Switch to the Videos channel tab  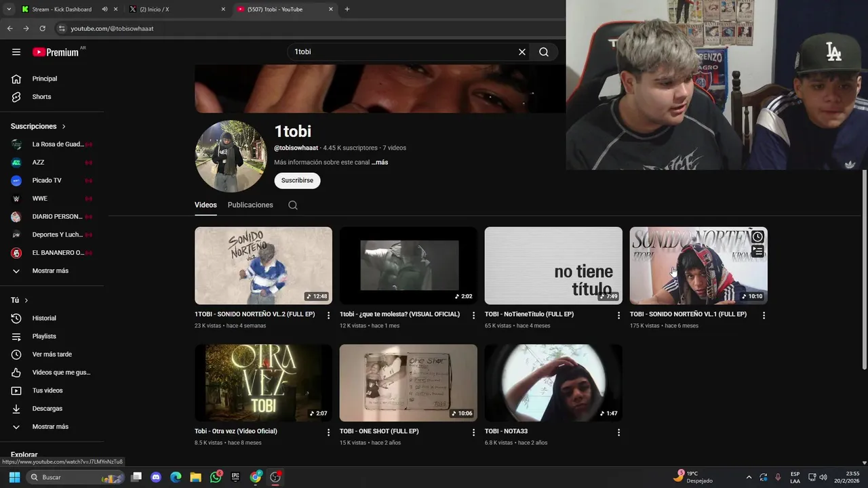point(205,205)
